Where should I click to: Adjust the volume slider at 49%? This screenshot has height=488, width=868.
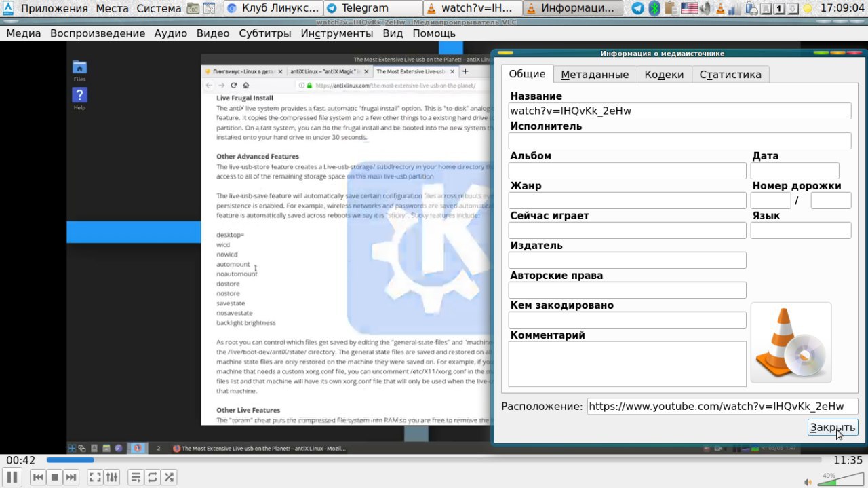coord(840,481)
